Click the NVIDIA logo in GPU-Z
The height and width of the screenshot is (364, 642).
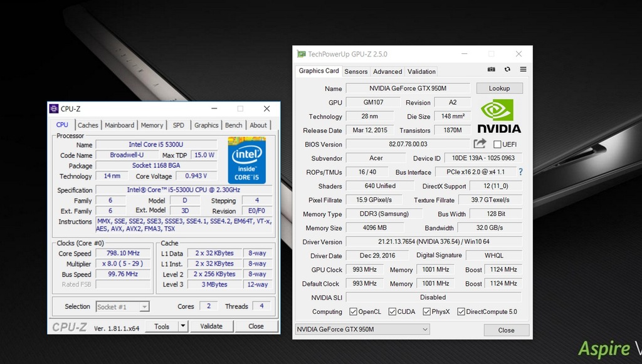click(499, 117)
